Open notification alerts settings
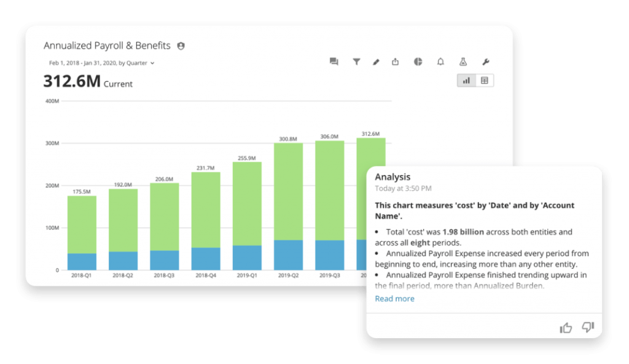 point(440,61)
